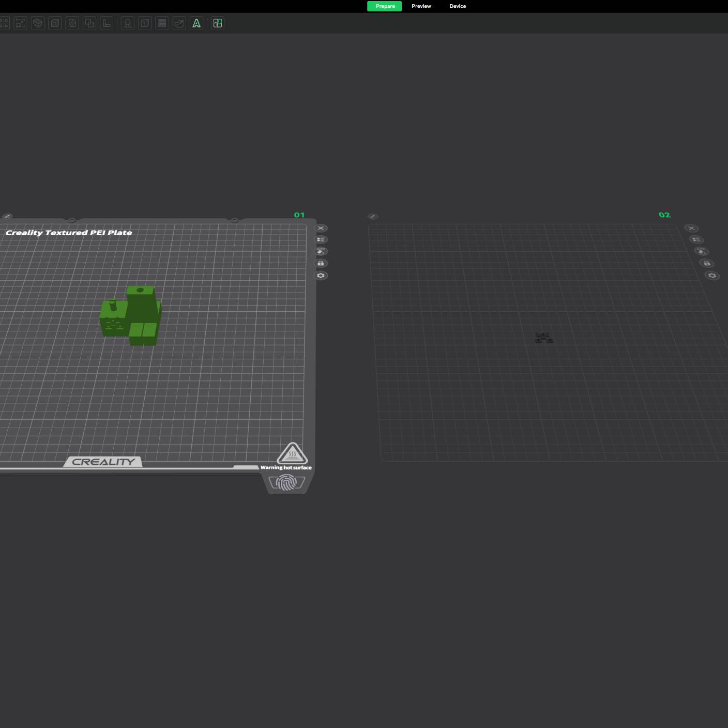
Task: Select the L-shaped measure tool
Action: coord(107,23)
